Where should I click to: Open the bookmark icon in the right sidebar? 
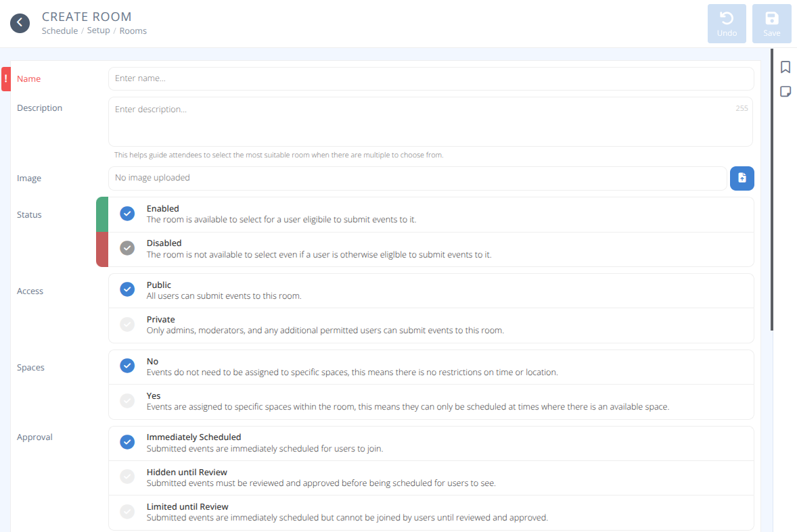tap(785, 67)
